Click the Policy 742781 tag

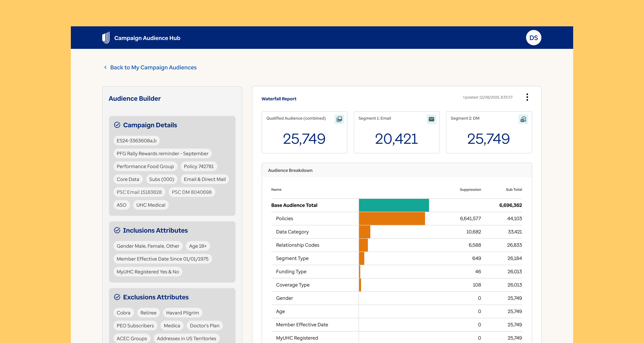click(199, 166)
